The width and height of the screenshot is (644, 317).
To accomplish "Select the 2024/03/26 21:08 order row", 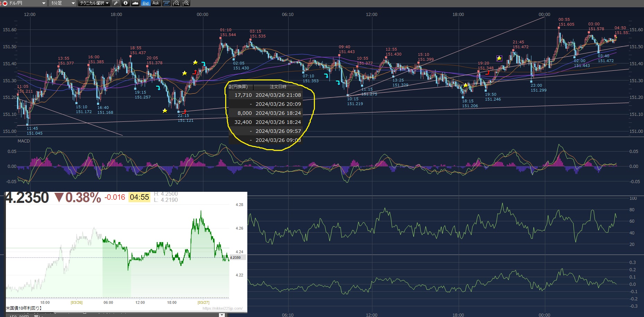I will pos(265,95).
